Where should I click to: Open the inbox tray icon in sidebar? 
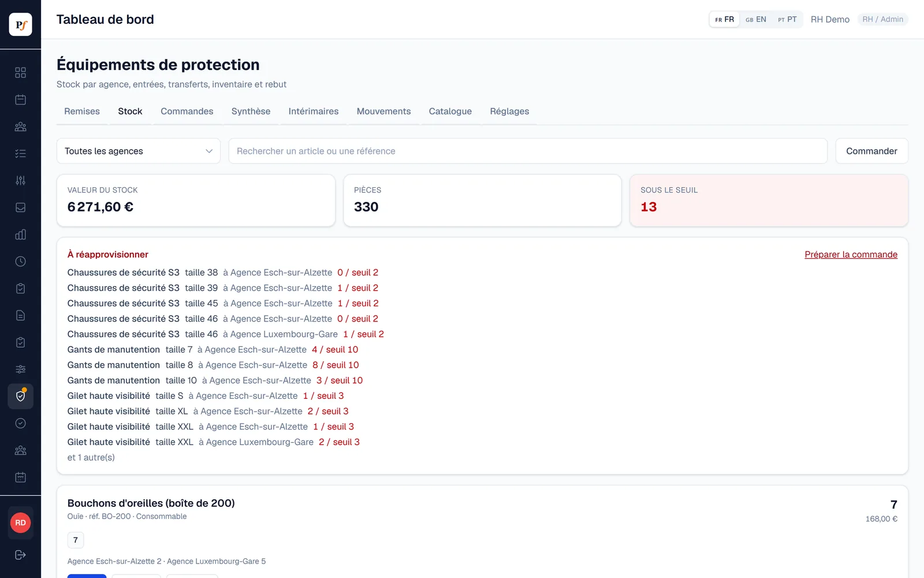pos(20,208)
